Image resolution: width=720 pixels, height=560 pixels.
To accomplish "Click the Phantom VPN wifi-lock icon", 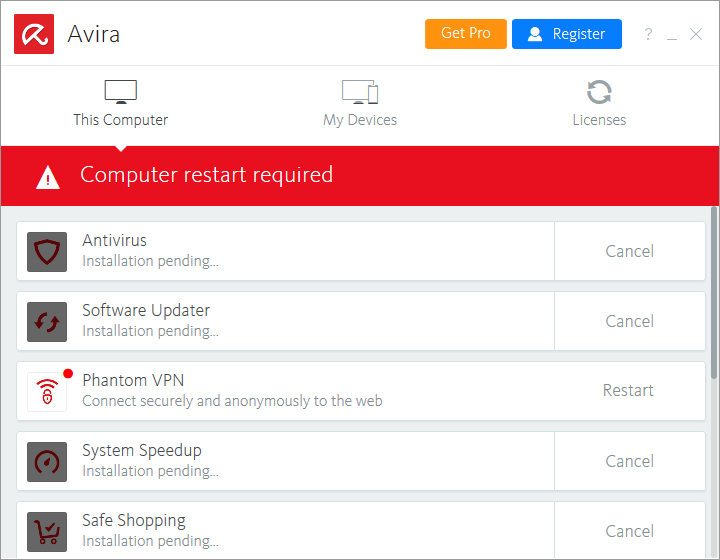I will [47, 391].
